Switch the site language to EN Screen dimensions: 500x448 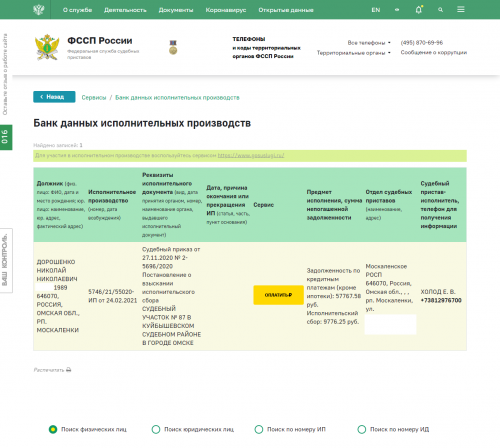(x=376, y=10)
